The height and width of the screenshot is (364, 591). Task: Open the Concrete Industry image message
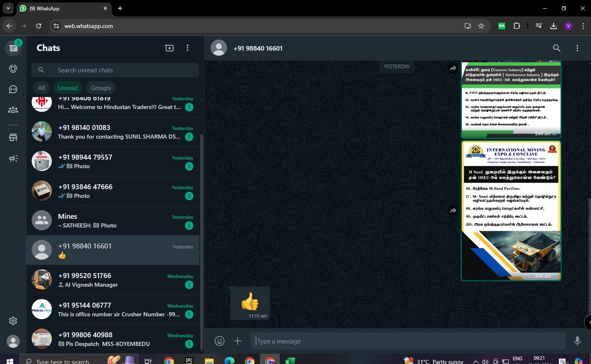(511, 100)
